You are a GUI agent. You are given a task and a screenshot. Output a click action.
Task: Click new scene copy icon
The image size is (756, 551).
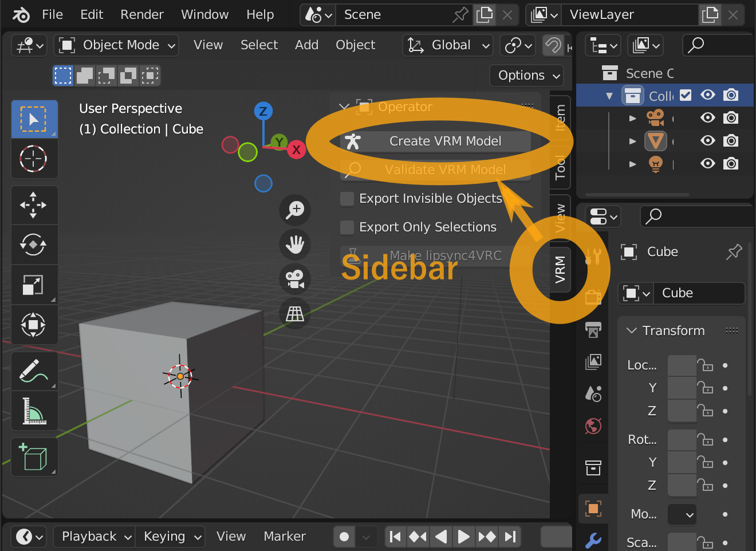coord(485,15)
